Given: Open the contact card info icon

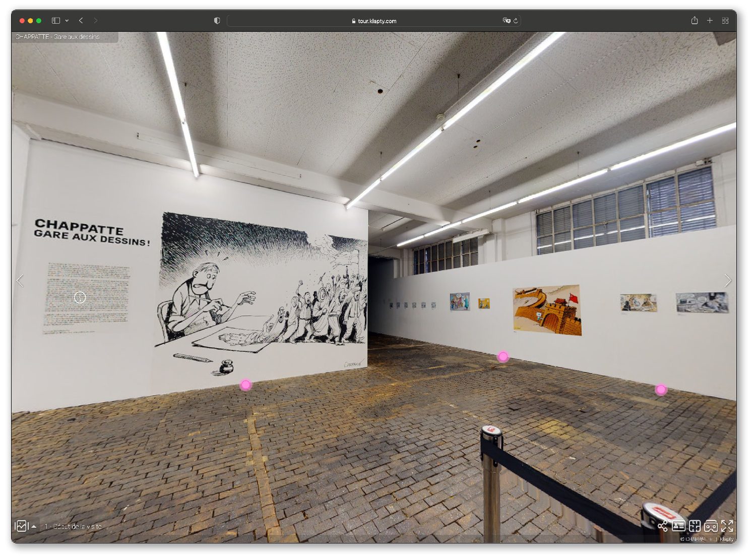Looking at the screenshot, I should pyautogui.click(x=678, y=526).
